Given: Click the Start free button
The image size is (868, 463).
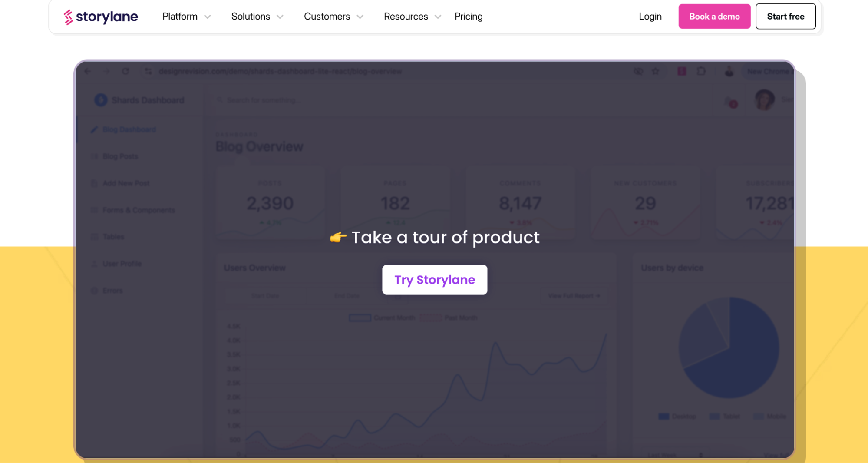Looking at the screenshot, I should tap(785, 17).
